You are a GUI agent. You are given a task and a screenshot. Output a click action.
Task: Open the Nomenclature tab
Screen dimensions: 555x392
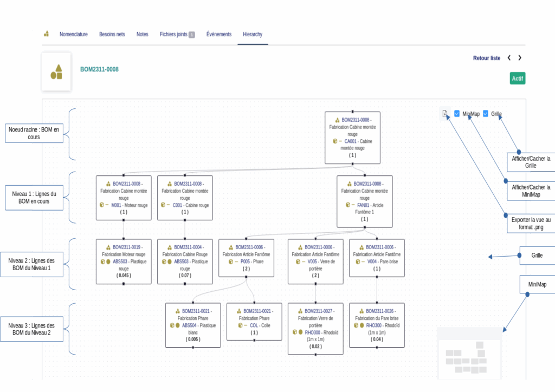click(x=73, y=34)
